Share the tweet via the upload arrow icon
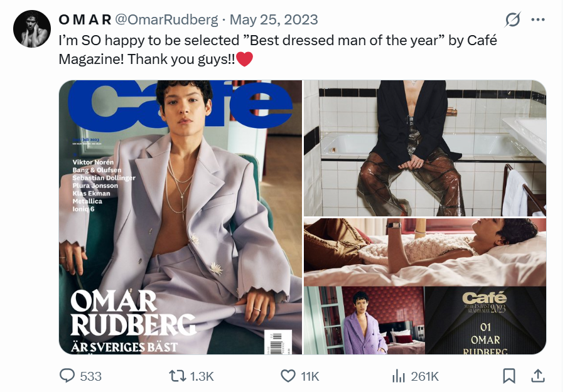Viewport: 565px width, 392px height. pos(537,376)
